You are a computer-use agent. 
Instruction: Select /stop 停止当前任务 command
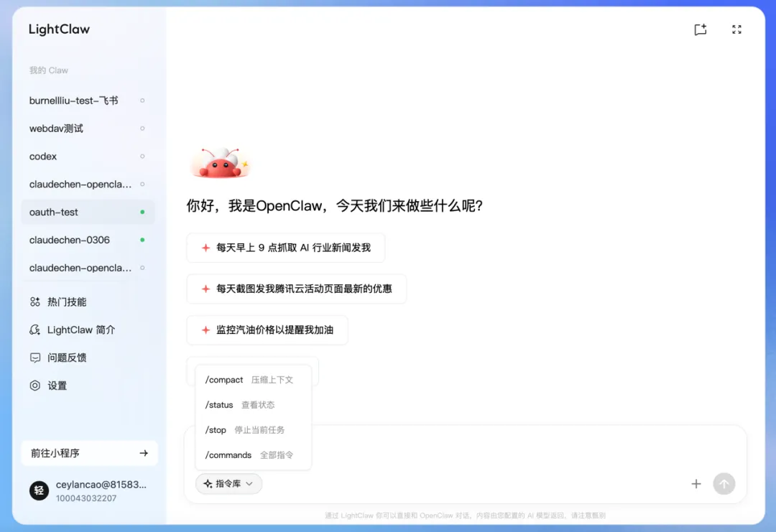(254, 430)
